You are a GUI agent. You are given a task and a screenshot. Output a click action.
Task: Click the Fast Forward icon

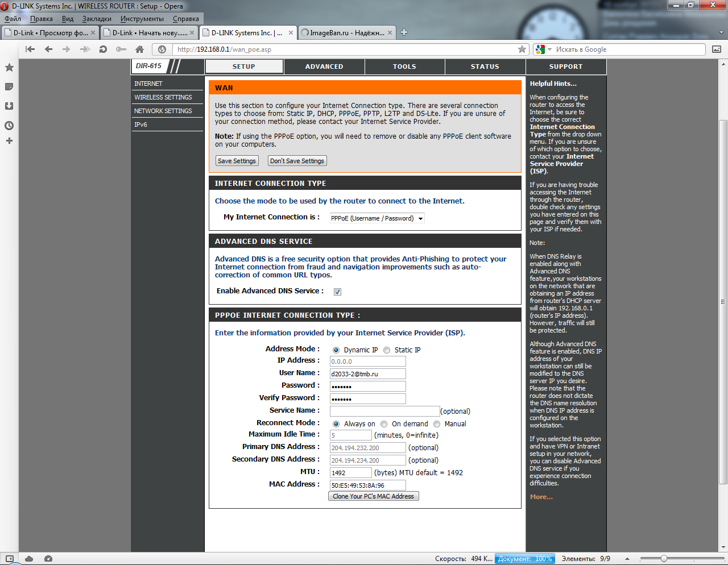point(85,49)
